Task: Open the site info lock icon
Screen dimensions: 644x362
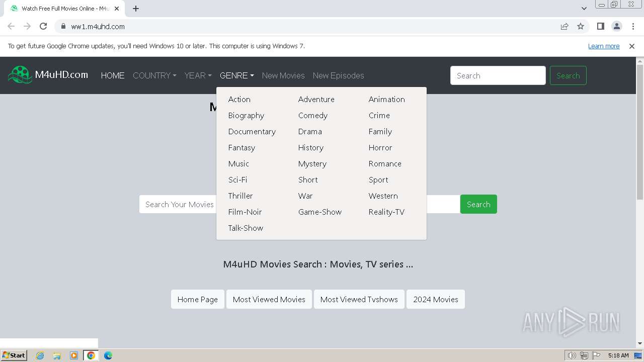Action: 63,26
